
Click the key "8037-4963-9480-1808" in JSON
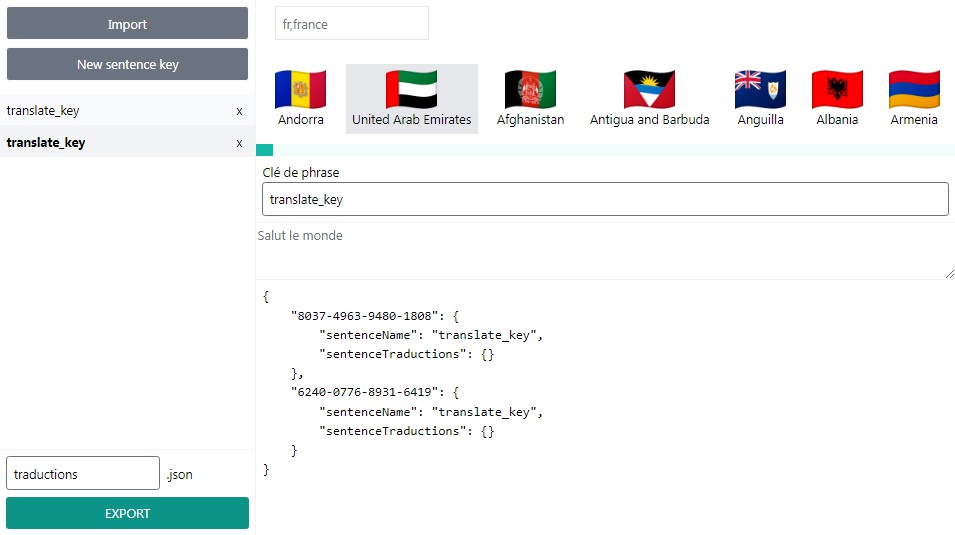364,316
